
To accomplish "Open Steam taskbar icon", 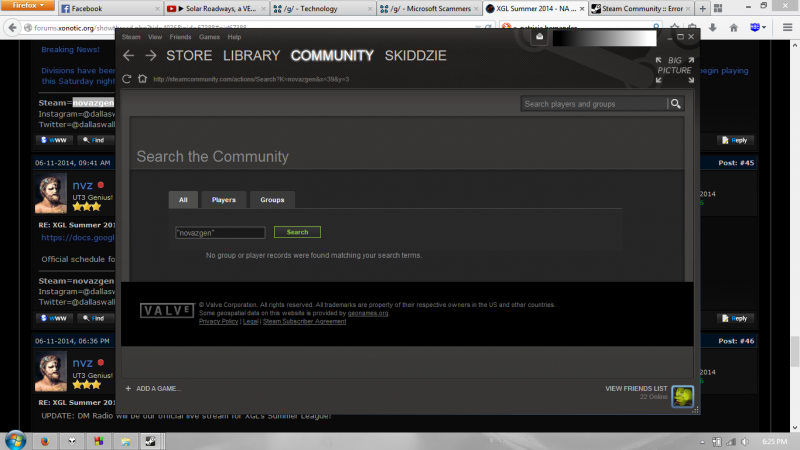I will pyautogui.click(x=151, y=441).
